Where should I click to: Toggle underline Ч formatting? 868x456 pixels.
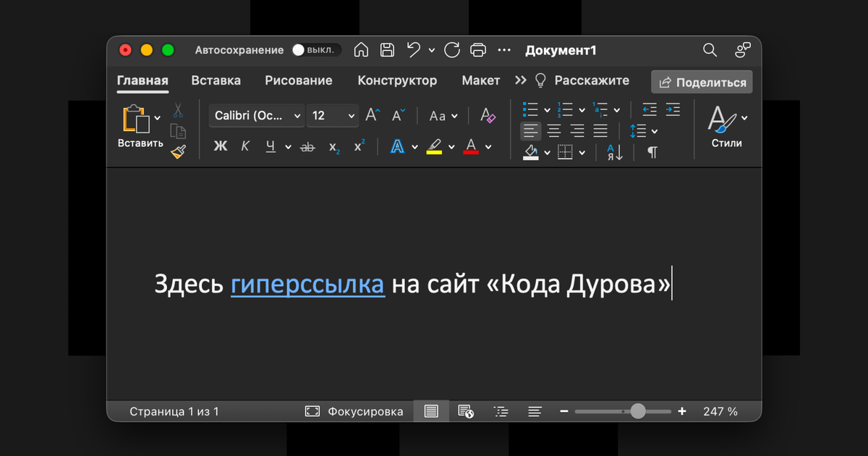pos(271,147)
